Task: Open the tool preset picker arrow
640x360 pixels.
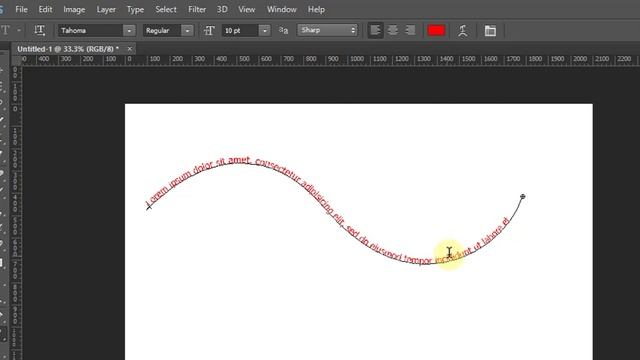Action: [x=19, y=31]
